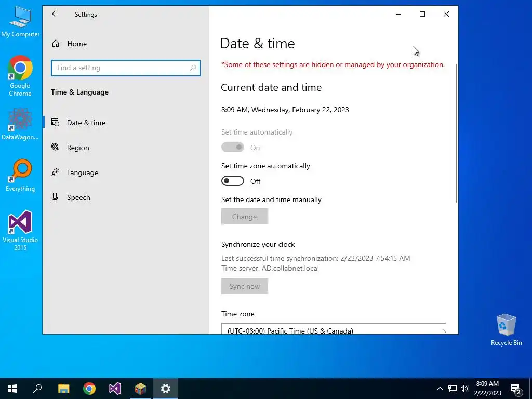Show hidden system tray icons
Screen dimensions: 532x399
(x=440, y=389)
